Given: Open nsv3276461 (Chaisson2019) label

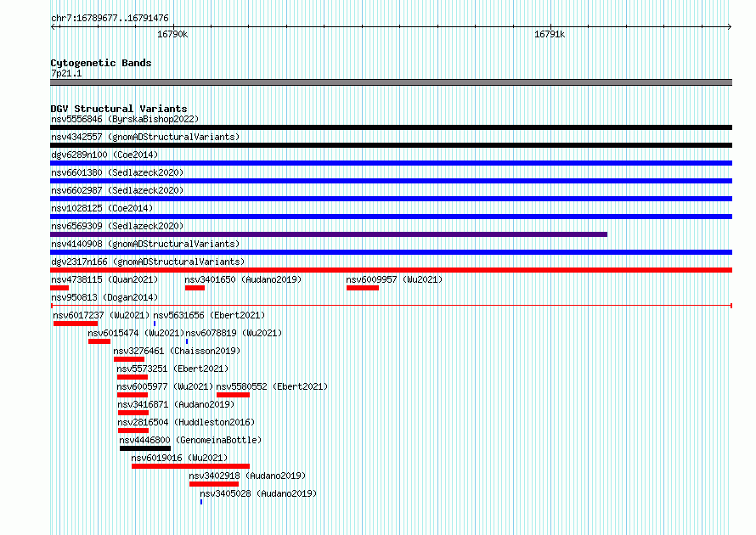Looking at the screenshot, I should [x=177, y=351].
